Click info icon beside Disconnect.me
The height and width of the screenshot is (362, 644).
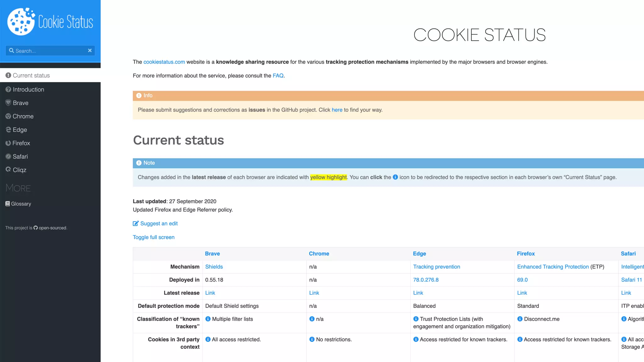520,319
